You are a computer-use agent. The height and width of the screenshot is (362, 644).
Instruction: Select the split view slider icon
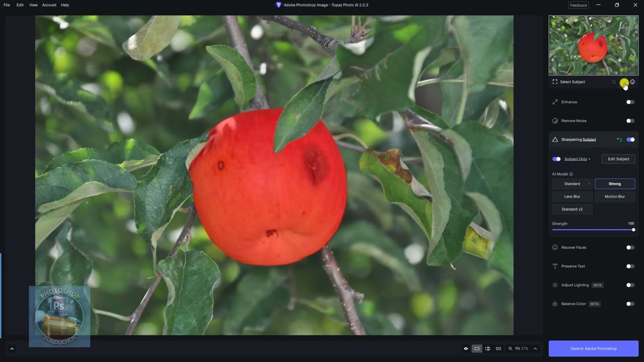488,348
